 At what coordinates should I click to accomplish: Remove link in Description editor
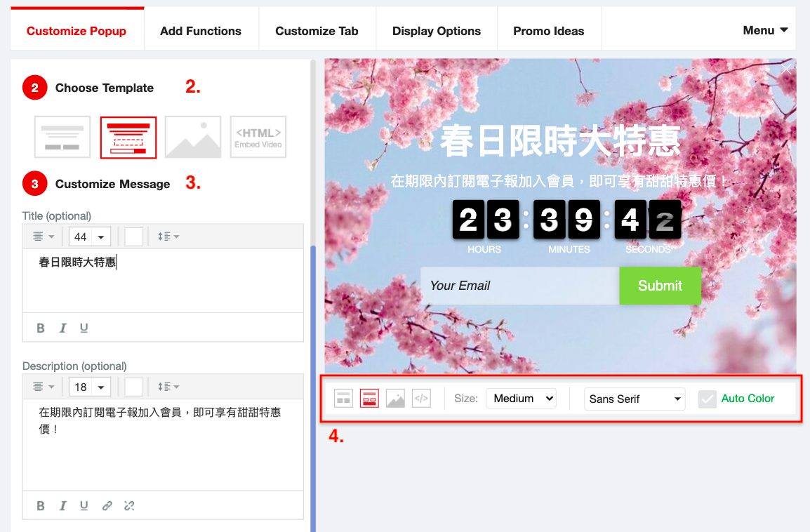(x=129, y=505)
